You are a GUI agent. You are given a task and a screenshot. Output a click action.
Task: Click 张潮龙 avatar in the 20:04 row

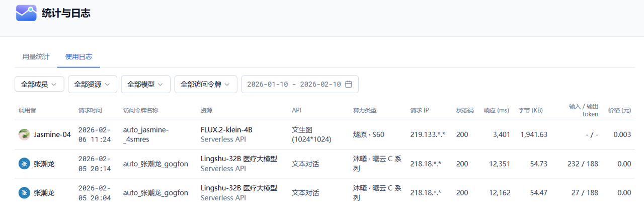click(24, 192)
